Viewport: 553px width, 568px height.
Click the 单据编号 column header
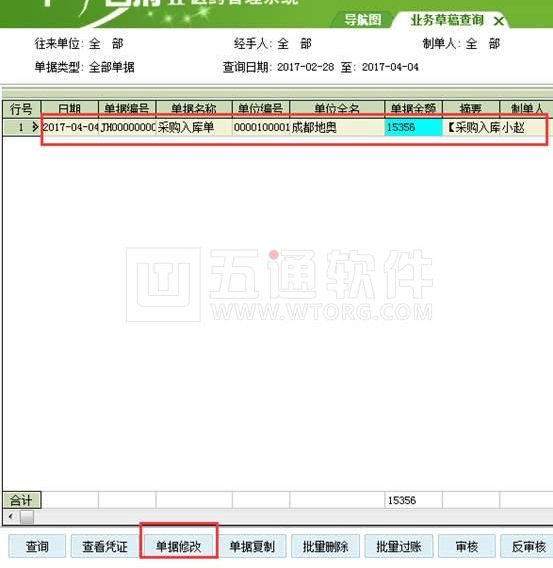coord(127,108)
